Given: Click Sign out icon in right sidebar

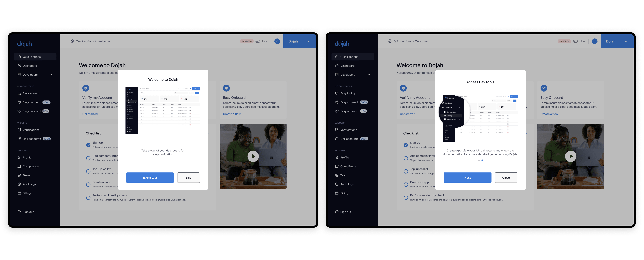Looking at the screenshot, I should point(337,212).
